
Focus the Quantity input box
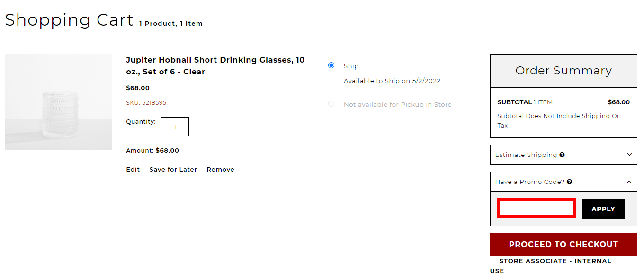click(175, 127)
